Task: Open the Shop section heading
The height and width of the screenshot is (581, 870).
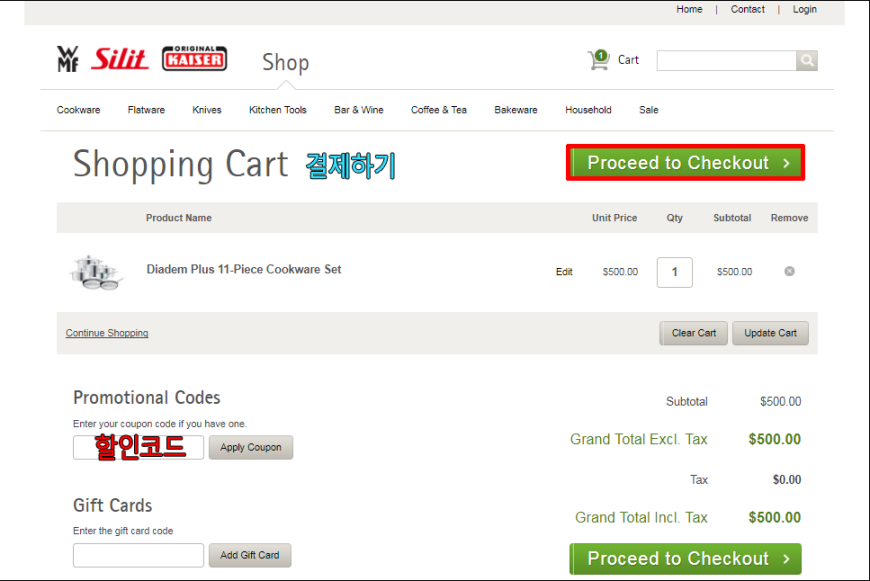Action: pyautogui.click(x=286, y=62)
